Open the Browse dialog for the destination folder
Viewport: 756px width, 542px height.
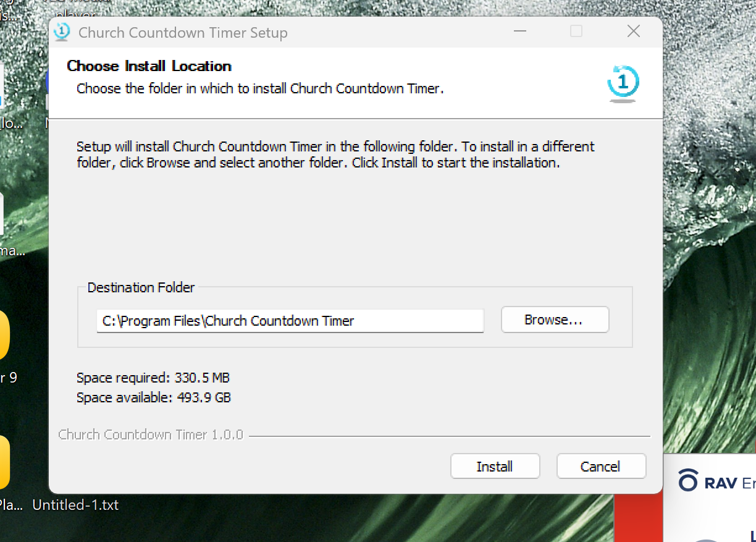[554, 320]
